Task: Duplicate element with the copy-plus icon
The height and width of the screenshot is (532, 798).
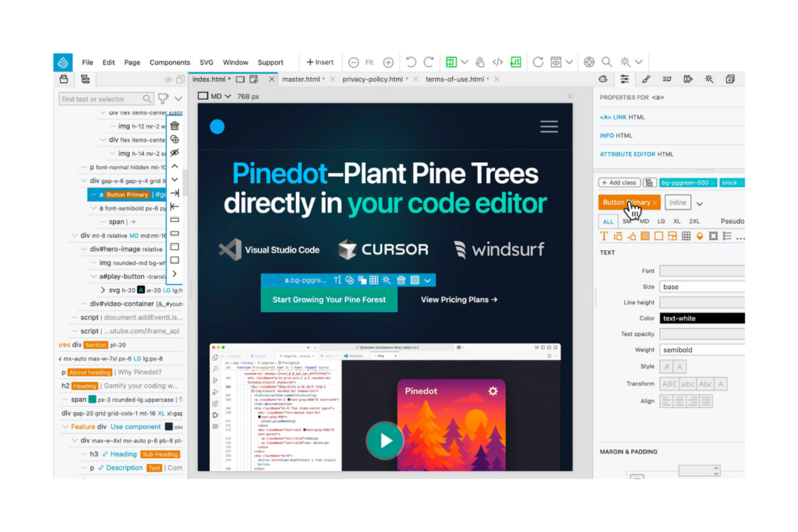Action: click(x=175, y=139)
